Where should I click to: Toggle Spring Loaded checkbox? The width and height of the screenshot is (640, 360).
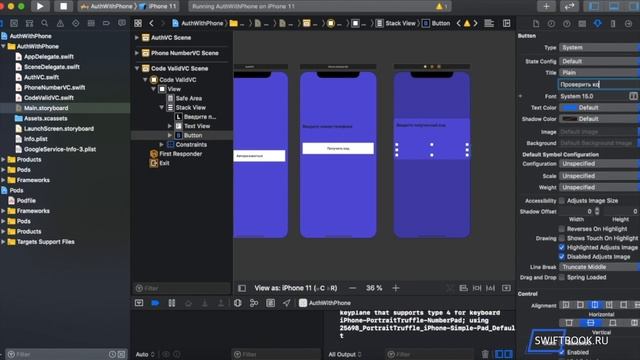[562, 277]
